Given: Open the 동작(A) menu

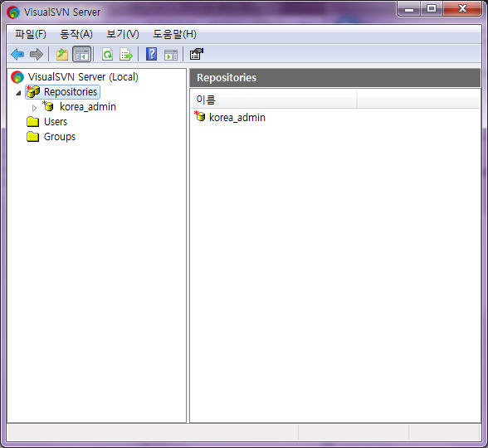Looking at the screenshot, I should click(76, 34).
